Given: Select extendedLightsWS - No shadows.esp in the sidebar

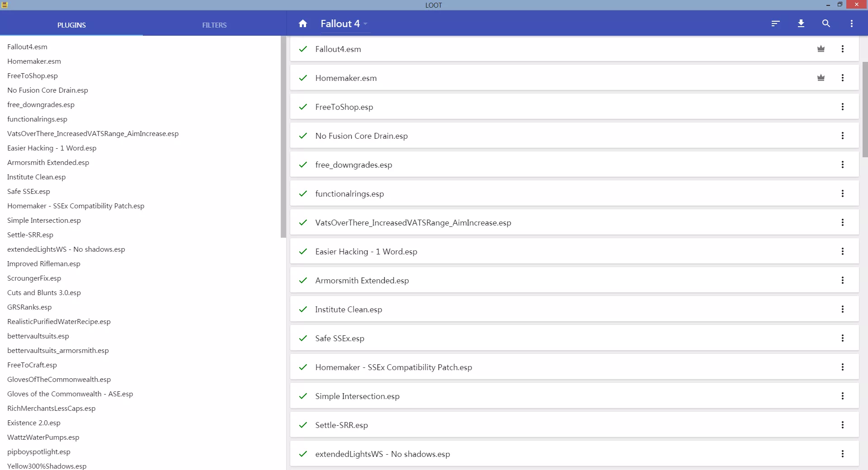Looking at the screenshot, I should (66, 249).
